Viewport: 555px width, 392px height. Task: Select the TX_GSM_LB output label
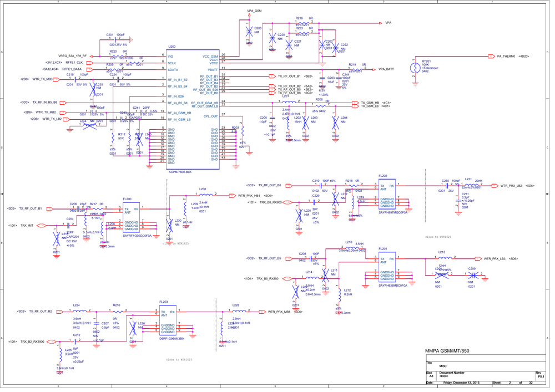pyautogui.click(x=370, y=106)
